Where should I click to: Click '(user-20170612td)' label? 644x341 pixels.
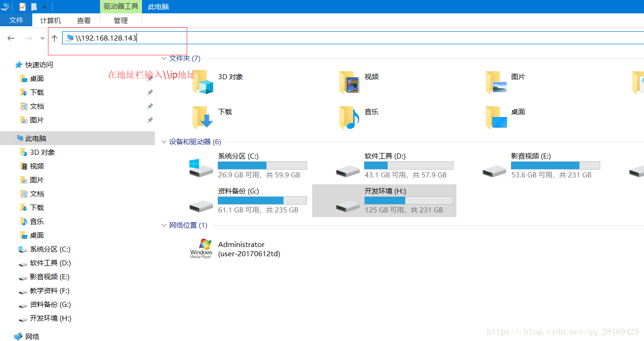click(x=249, y=254)
